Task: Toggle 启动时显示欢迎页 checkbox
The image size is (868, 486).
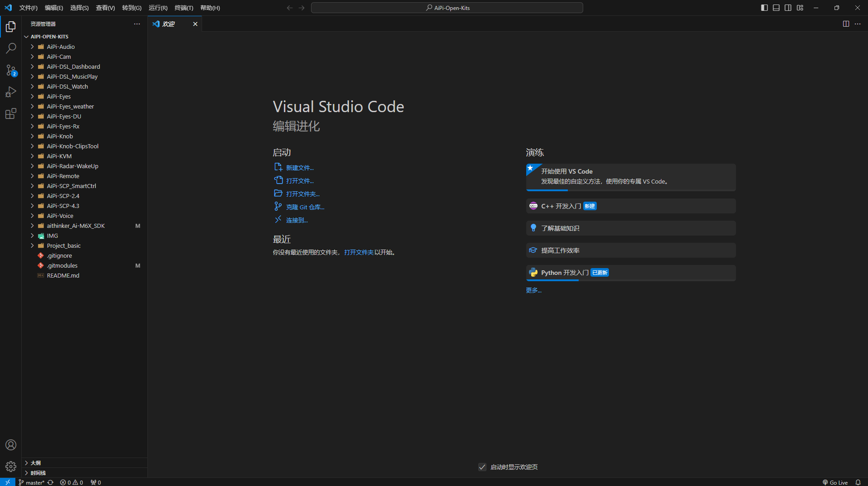Action: click(x=482, y=467)
